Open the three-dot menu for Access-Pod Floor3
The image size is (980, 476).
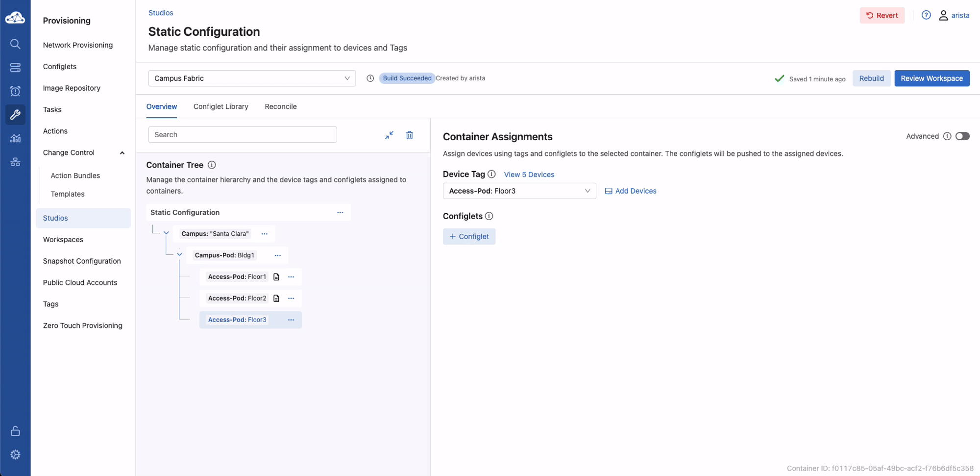(x=291, y=320)
